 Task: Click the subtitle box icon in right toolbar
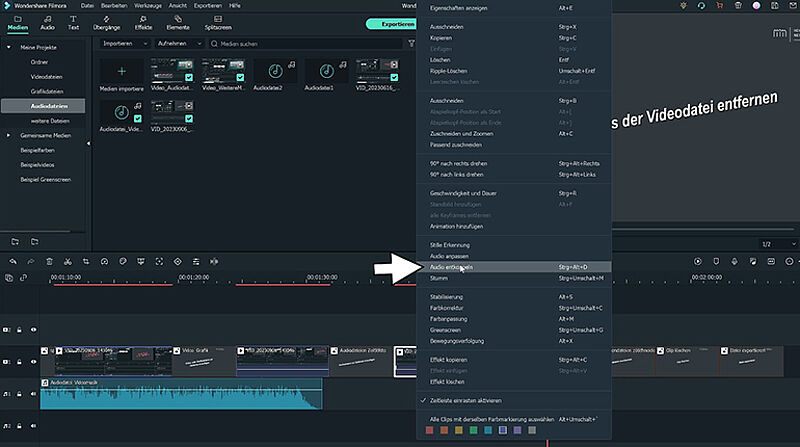pyautogui.click(x=771, y=261)
